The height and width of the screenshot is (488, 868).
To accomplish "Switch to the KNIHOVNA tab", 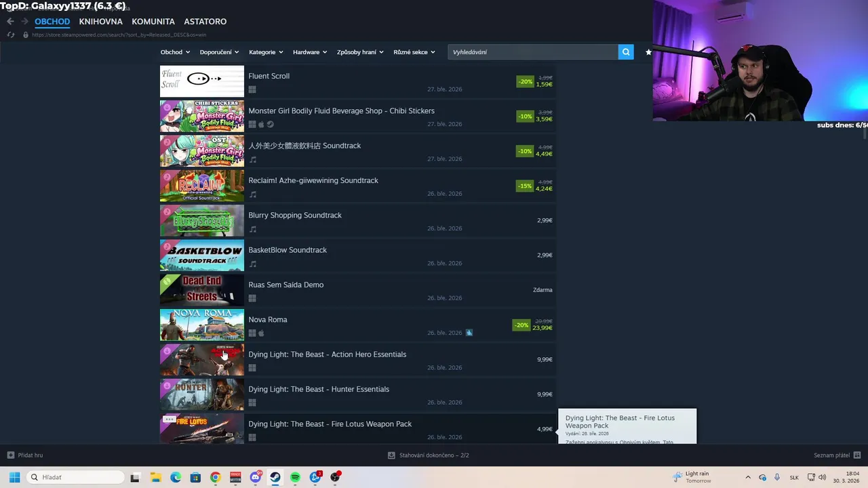I will 101,22.
